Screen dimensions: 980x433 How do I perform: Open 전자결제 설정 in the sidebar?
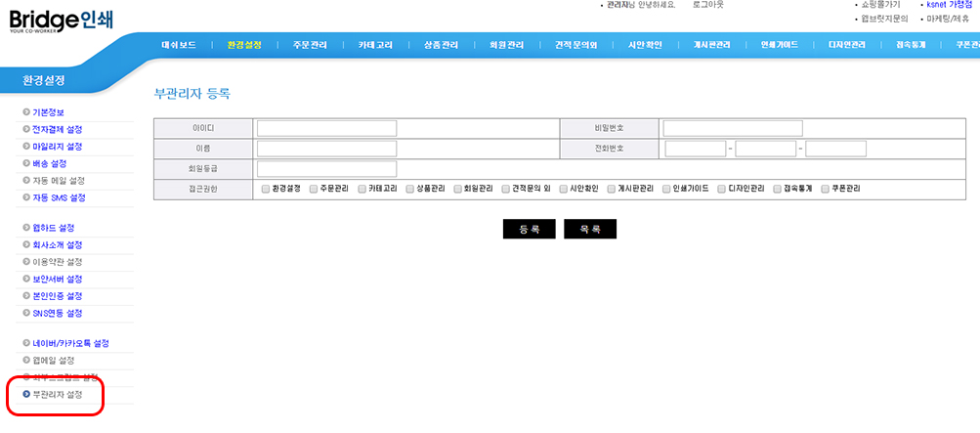click(57, 129)
